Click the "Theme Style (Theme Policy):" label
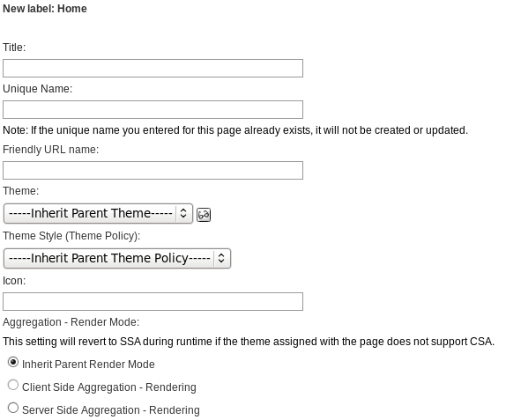Image resolution: width=506 pixels, height=420 pixels. point(71,236)
